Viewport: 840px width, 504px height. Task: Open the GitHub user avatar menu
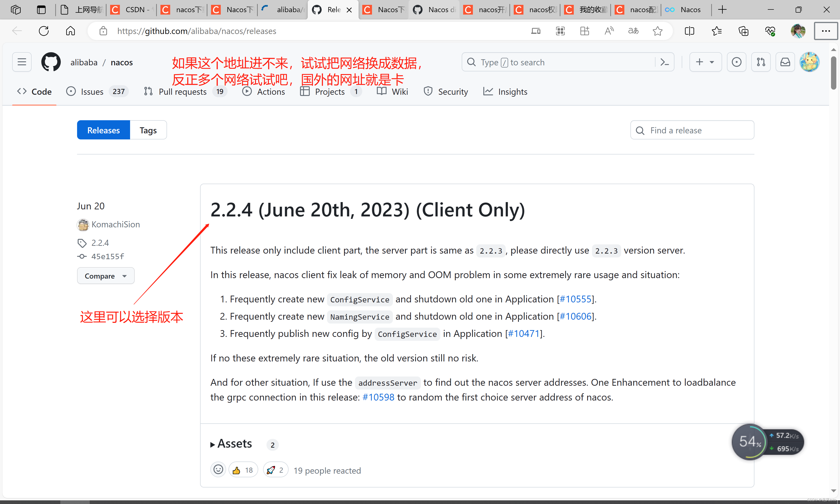[809, 62]
